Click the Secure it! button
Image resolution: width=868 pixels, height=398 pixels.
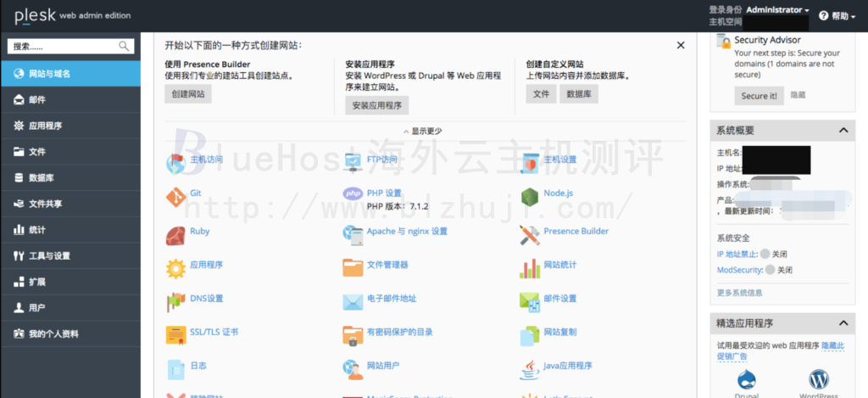[759, 96]
